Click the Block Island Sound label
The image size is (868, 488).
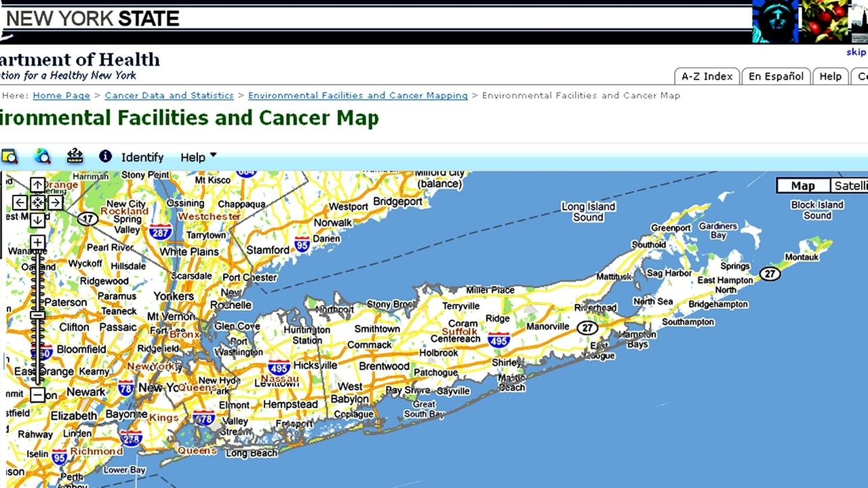tap(817, 210)
